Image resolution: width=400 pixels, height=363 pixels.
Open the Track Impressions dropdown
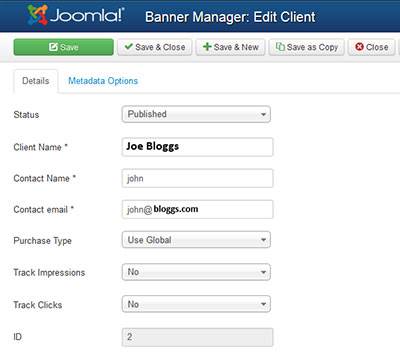[196, 272]
